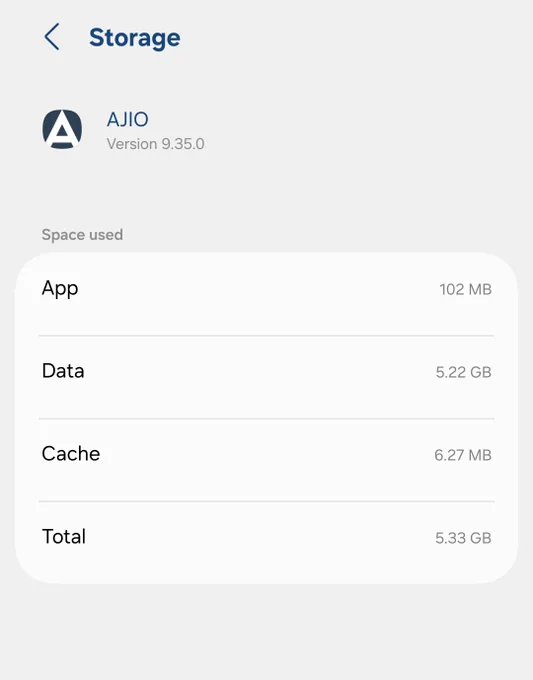Select the Data row label
This screenshot has height=680, width=533.
[63, 371]
